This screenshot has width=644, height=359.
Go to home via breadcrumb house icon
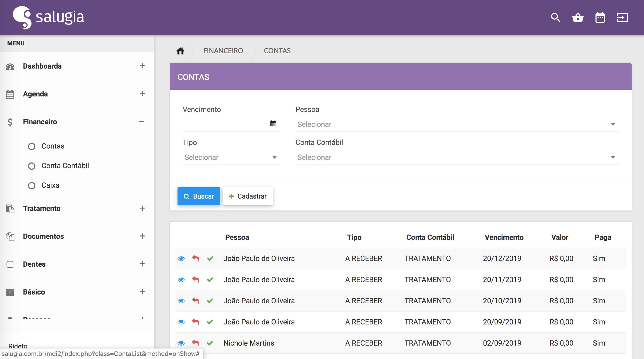tap(180, 51)
